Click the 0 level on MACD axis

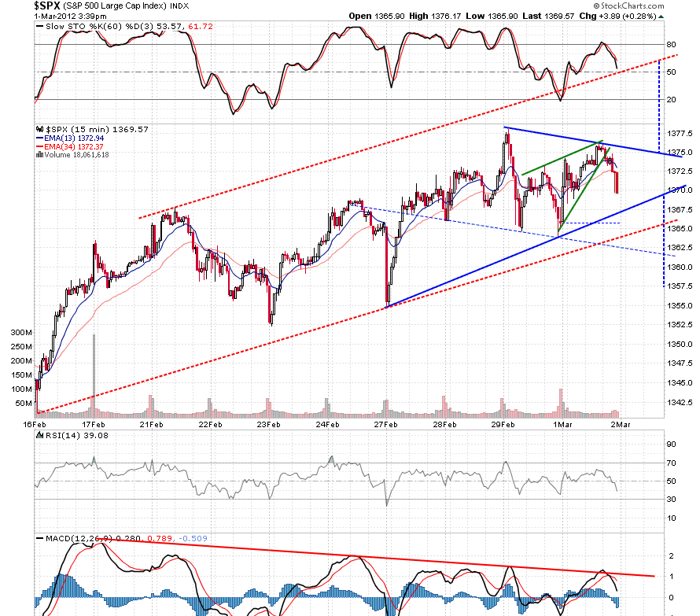[x=671, y=598]
